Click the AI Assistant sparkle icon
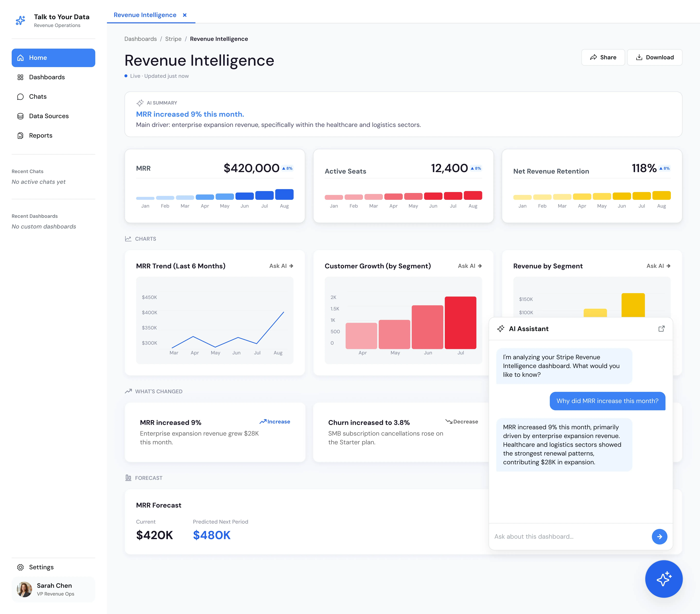The height and width of the screenshot is (614, 700). click(501, 329)
